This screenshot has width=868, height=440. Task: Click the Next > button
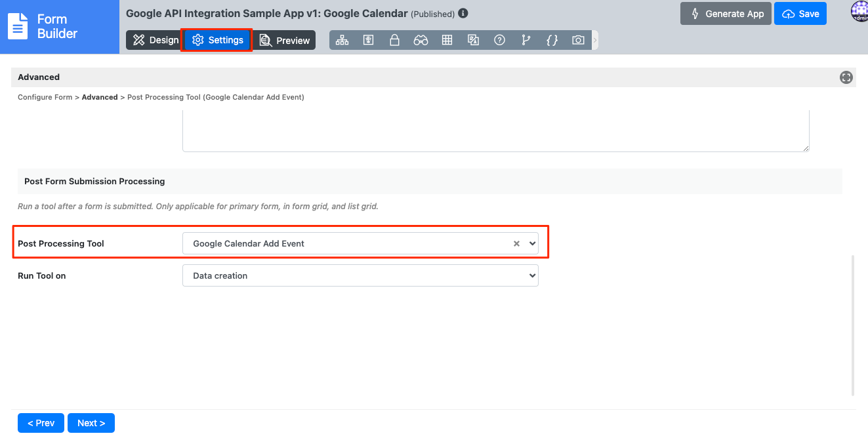(x=91, y=423)
